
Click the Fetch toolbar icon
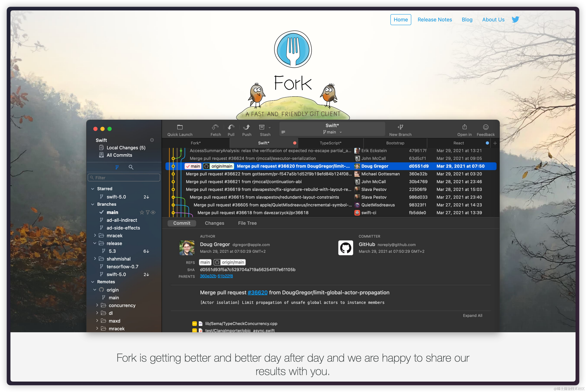coord(215,127)
